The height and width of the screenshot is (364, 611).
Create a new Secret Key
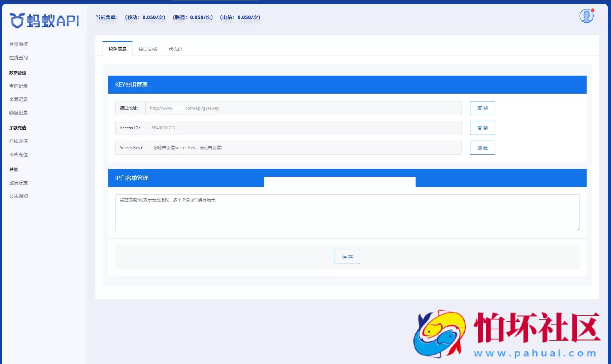(x=482, y=148)
